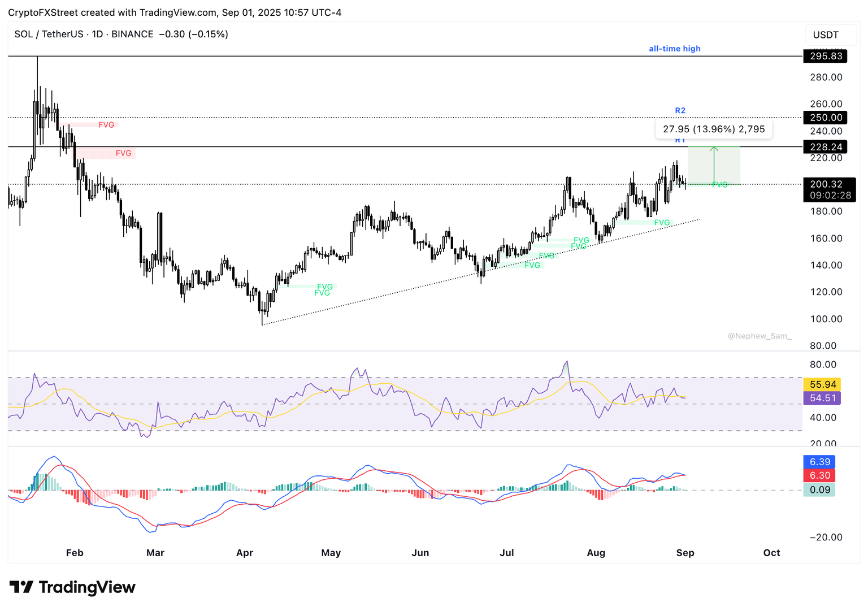Select the BINANCE exchange label
This screenshot has height=611, width=868.
(x=132, y=34)
